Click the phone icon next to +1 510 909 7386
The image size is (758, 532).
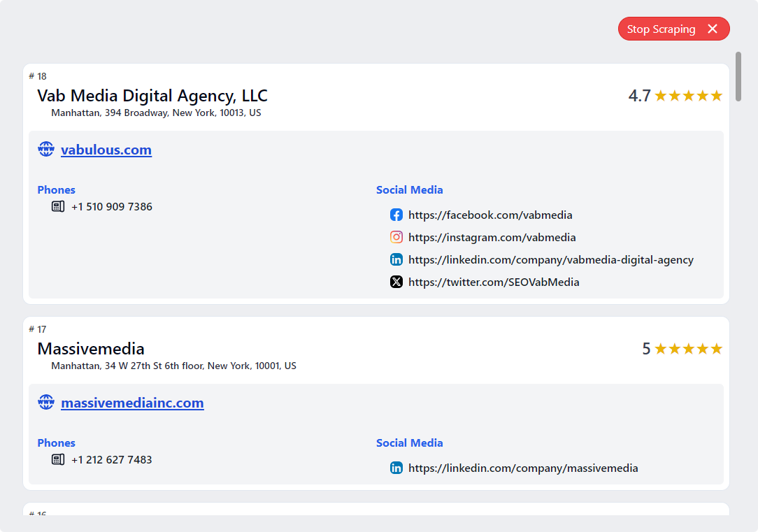coord(58,206)
